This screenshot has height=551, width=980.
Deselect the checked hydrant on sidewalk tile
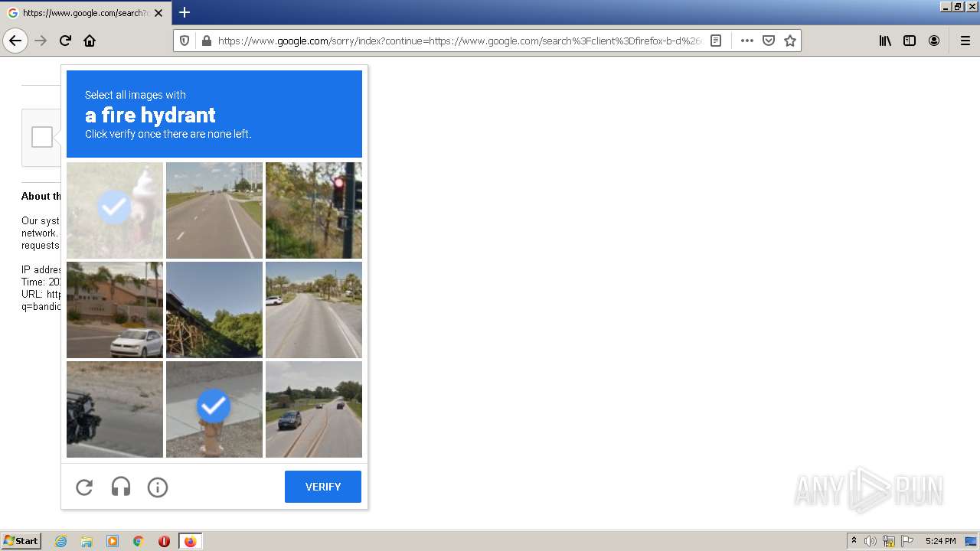pyautogui.click(x=214, y=409)
